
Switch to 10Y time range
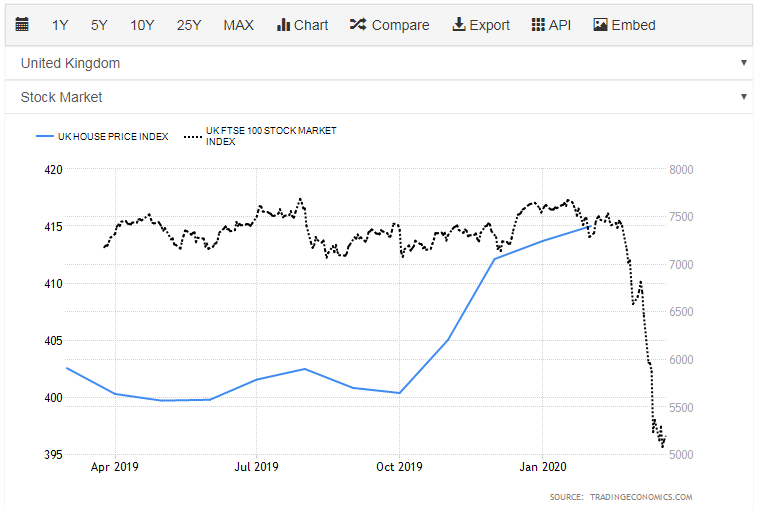(142, 25)
